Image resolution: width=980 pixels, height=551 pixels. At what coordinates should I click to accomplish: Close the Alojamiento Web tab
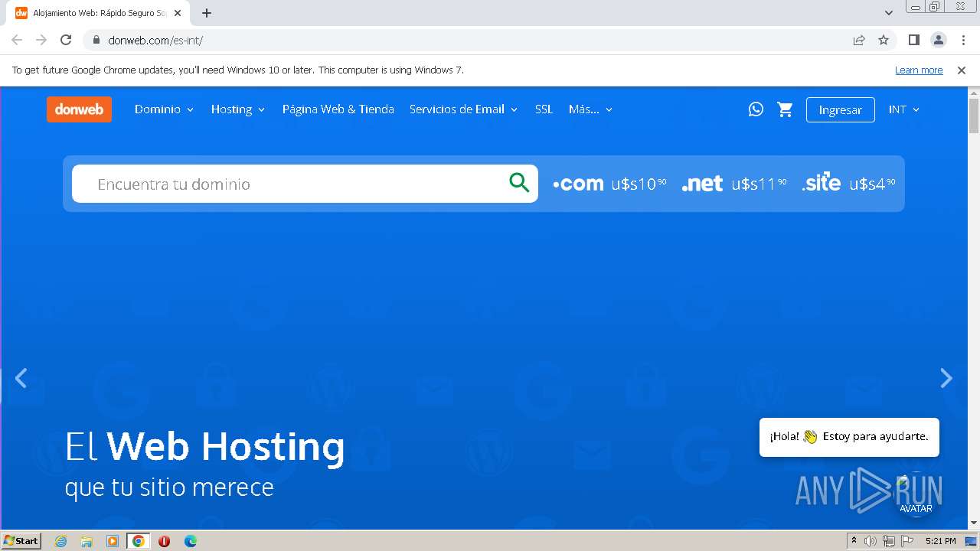pos(177,13)
